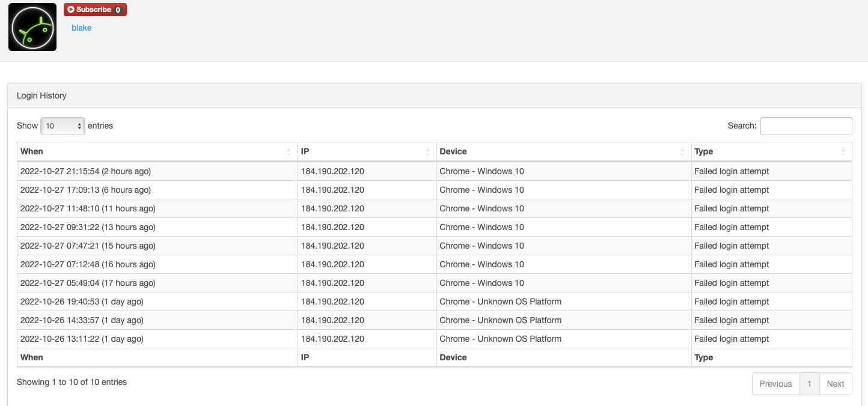Go to page 1 in pagination

point(810,384)
